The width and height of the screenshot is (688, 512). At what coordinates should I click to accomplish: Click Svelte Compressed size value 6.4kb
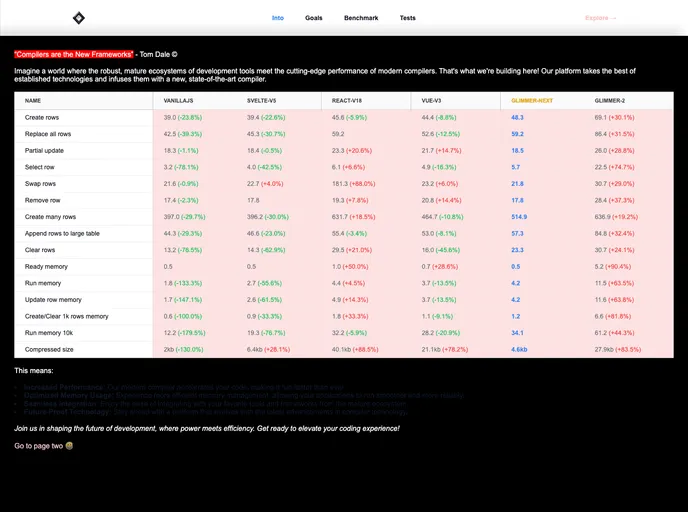tap(253, 350)
